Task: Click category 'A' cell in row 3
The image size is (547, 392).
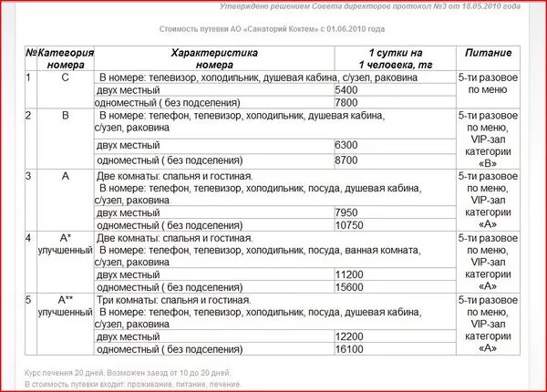Action: (x=66, y=201)
